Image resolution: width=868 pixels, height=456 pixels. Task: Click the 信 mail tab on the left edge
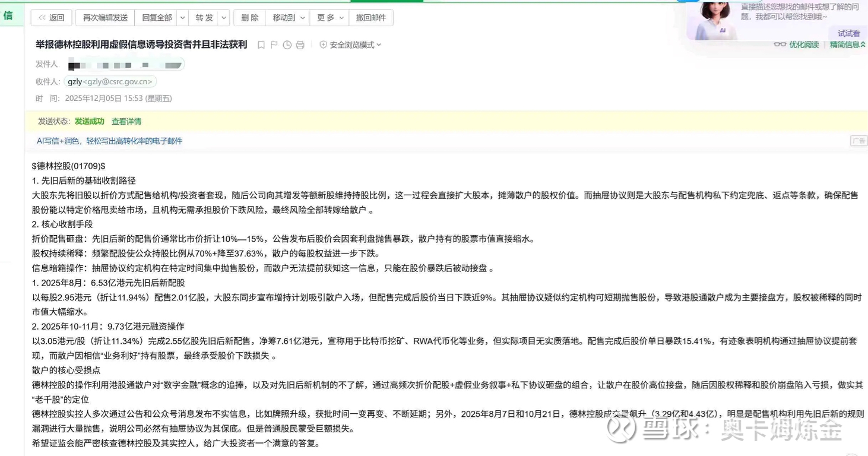[x=8, y=16]
